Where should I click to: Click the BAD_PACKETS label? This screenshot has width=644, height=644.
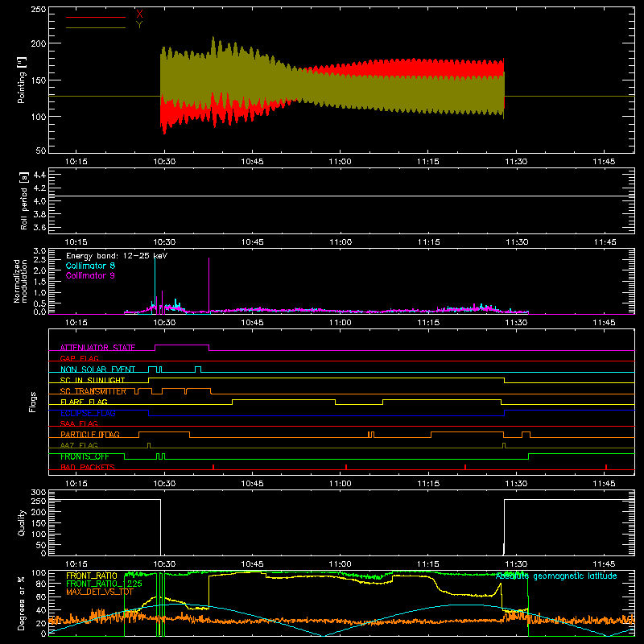pos(88,467)
